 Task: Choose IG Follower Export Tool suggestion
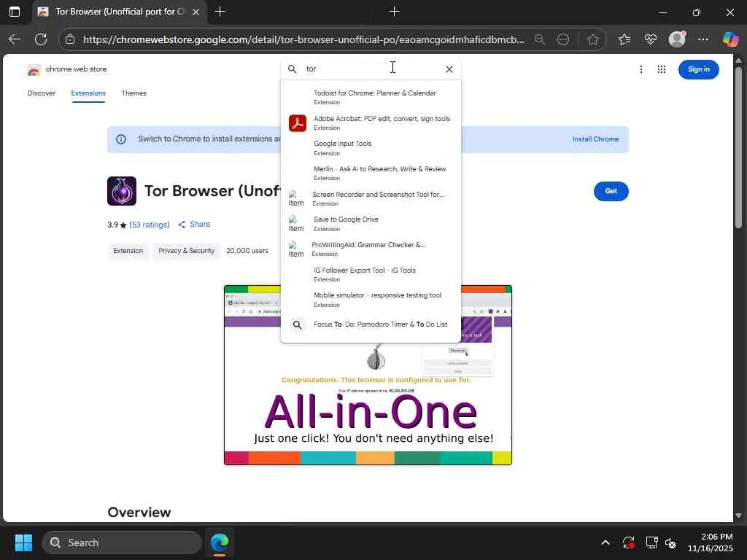click(x=371, y=274)
